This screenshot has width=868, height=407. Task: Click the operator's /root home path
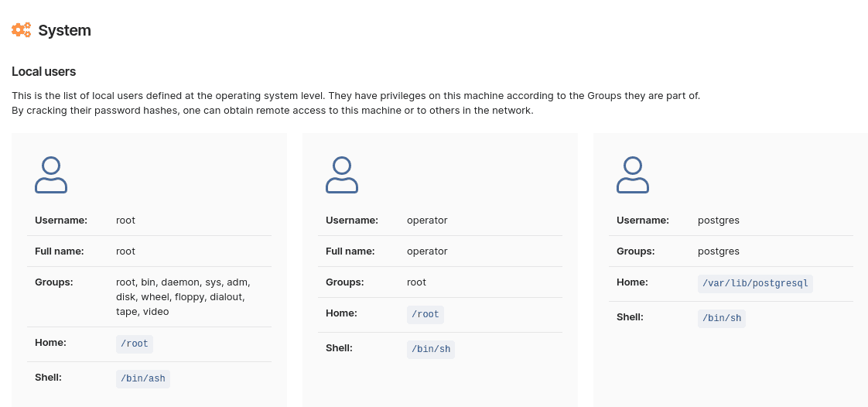pos(425,314)
